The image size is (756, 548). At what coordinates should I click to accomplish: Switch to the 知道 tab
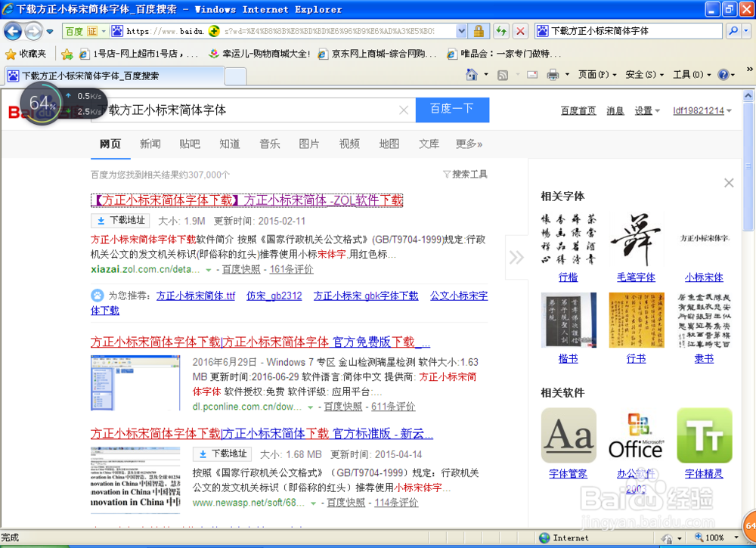coord(230,144)
